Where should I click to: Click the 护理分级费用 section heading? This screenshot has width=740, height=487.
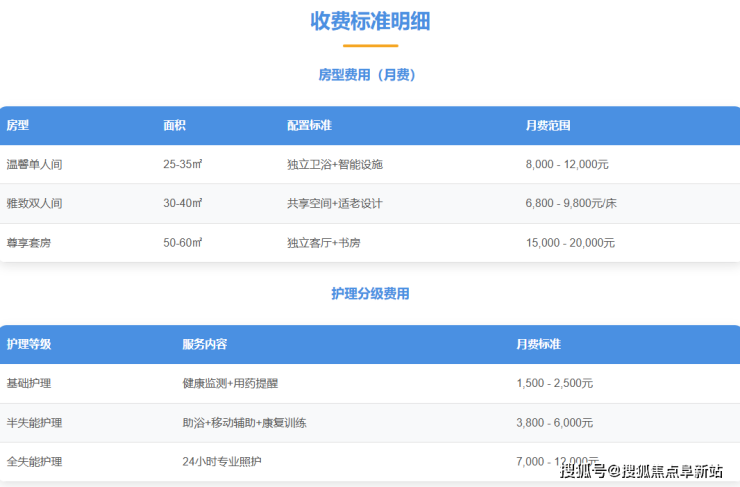[370, 294]
